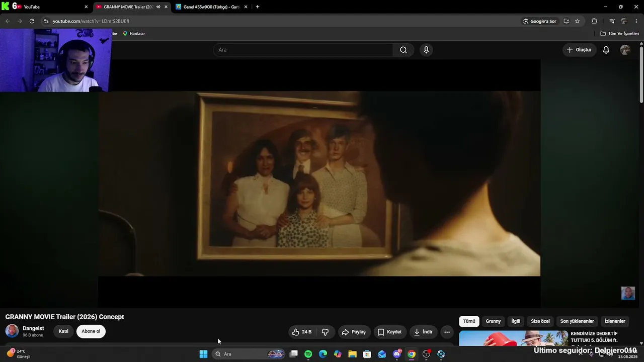Screen dimensions: 644x362
Task: Switch to the Genel #55w9O0 tab
Action: 211,7
